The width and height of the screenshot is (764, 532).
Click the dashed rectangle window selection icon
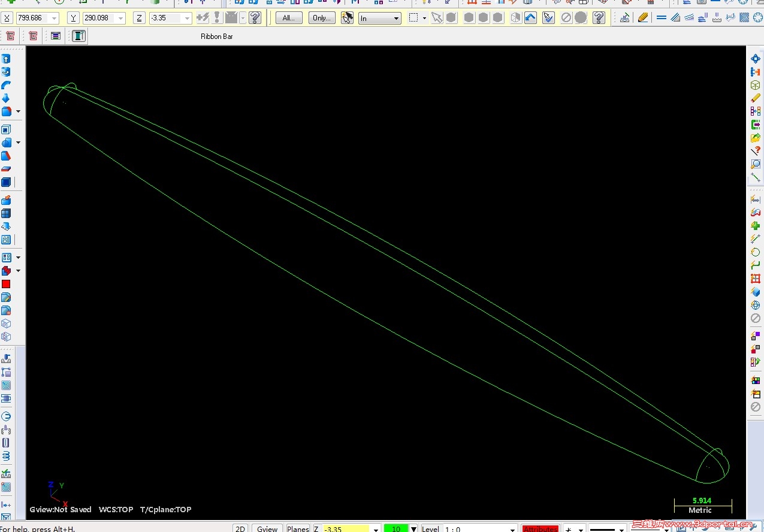413,18
